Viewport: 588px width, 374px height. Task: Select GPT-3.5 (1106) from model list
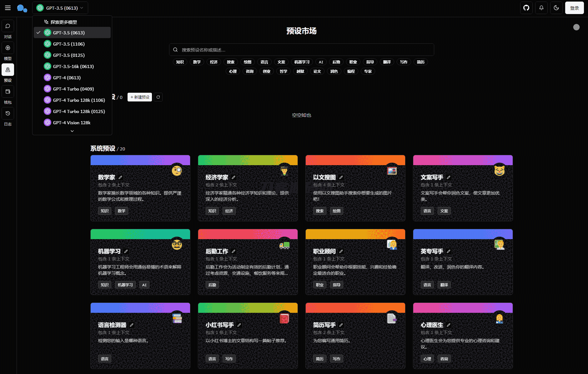pos(72,44)
